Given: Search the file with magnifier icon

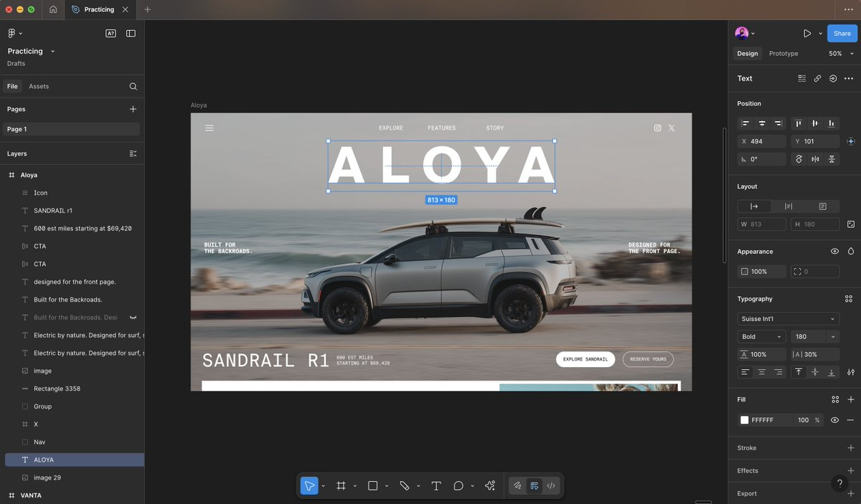Looking at the screenshot, I should coord(133,86).
